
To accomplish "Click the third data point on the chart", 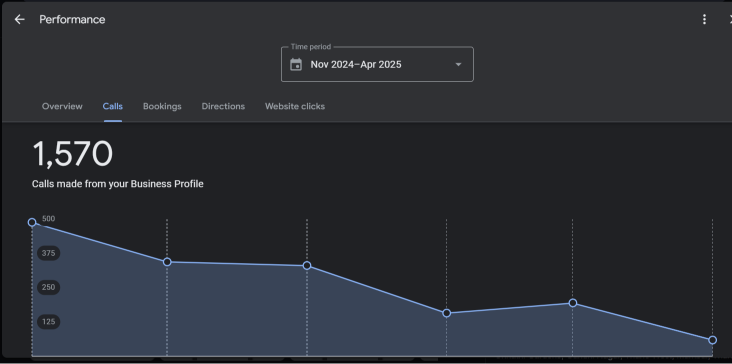I will [x=307, y=266].
